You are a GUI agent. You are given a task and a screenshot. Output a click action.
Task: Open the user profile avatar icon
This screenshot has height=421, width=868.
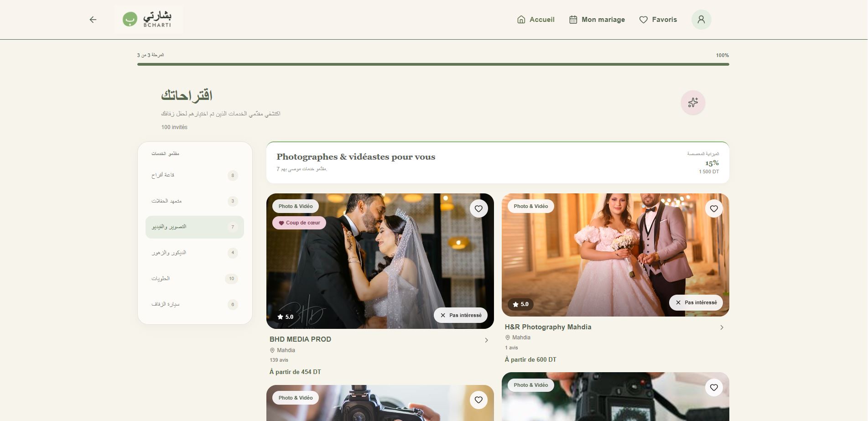tap(701, 20)
